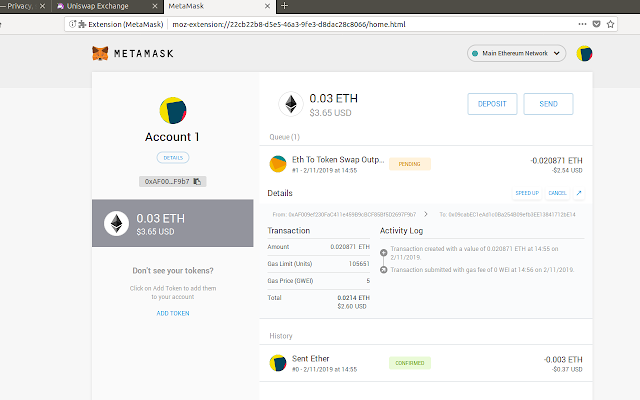
Task: Bookmark this page with the star icon
Action: [610, 24]
